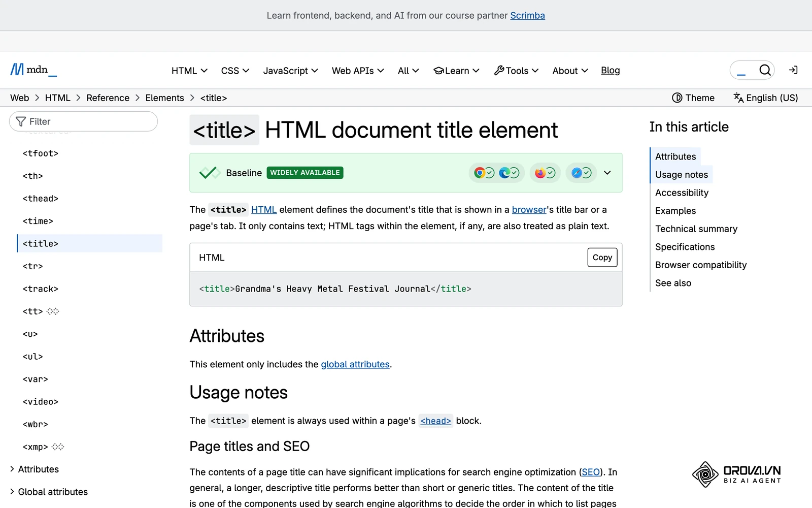
Task: Click the Firefox compatibility icon in Baseline
Action: 540,173
